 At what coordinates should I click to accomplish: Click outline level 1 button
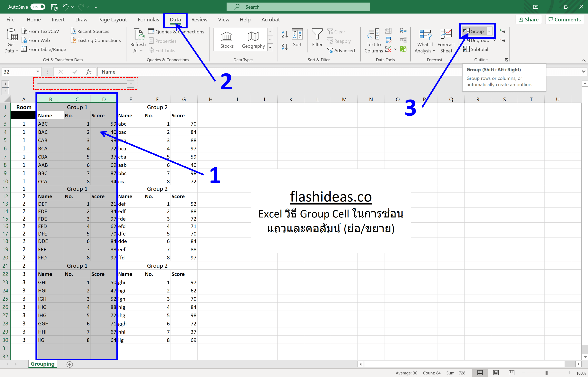(5, 83)
